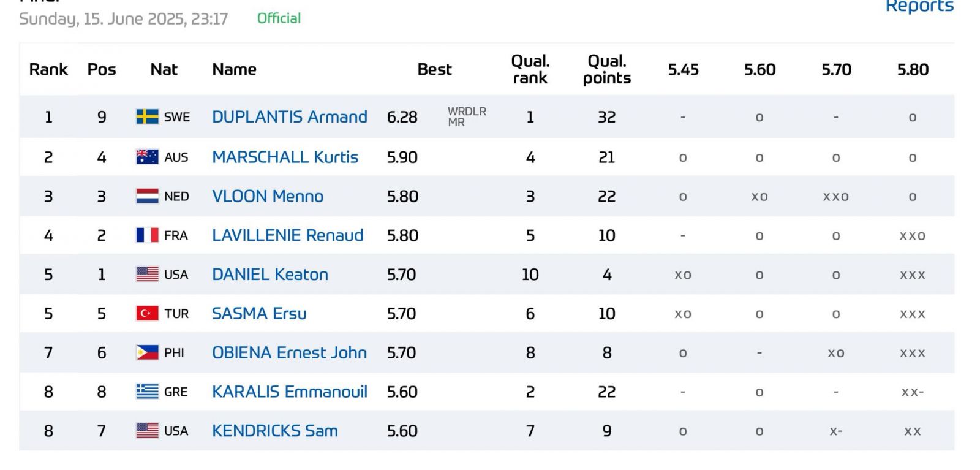This screenshot has height=470, width=980.
Task: Select the VLOON Menno name link
Action: pyautogui.click(x=268, y=196)
